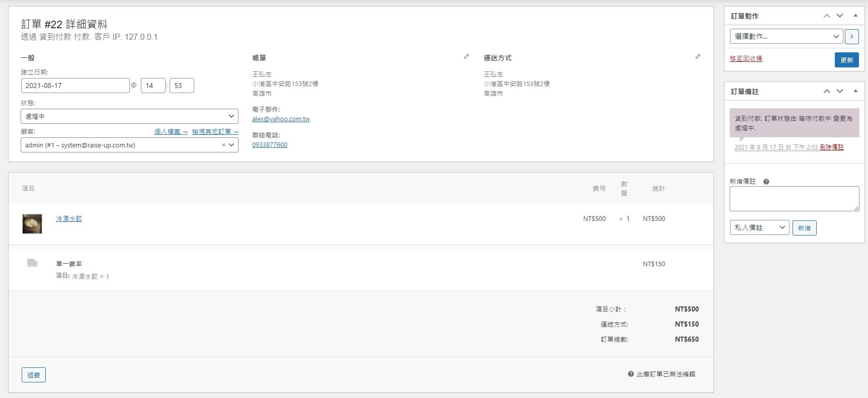Open the 私人備註 note type dropdown
Image resolution: width=868 pixels, height=398 pixels.
coord(759,227)
